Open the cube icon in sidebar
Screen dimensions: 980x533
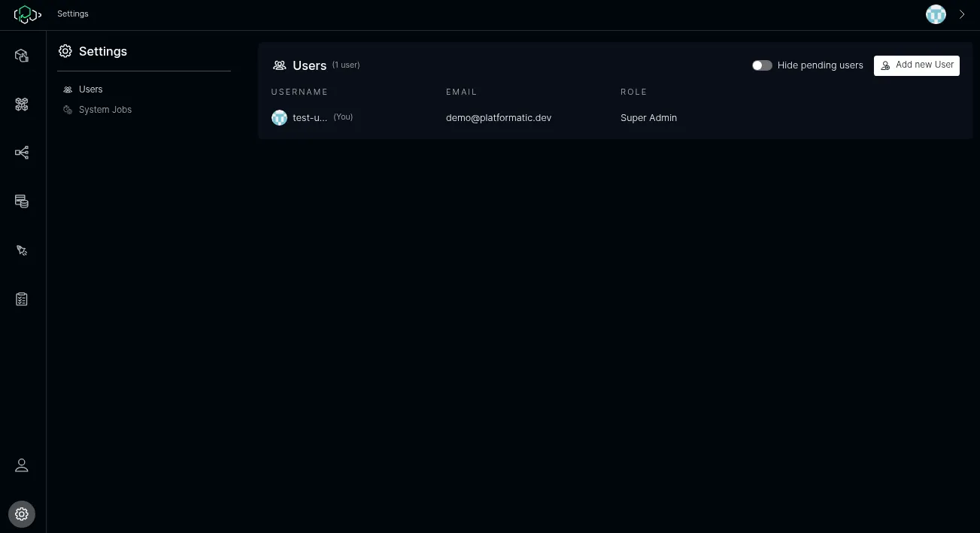(x=22, y=56)
